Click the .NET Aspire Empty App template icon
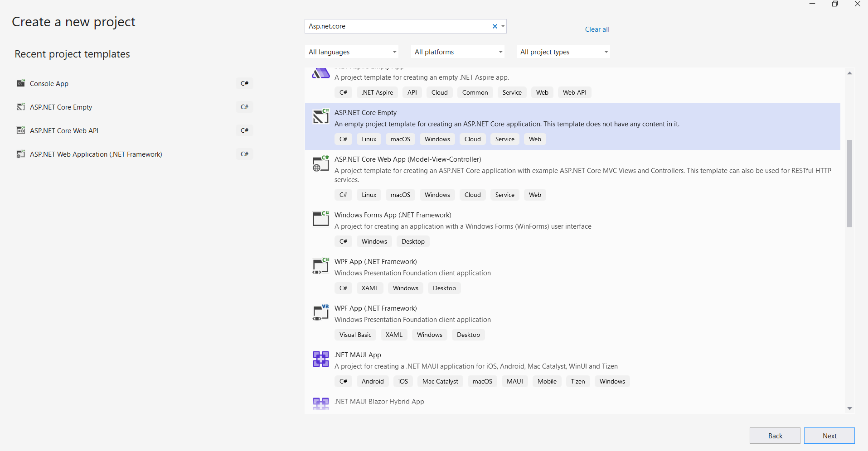 click(321, 73)
